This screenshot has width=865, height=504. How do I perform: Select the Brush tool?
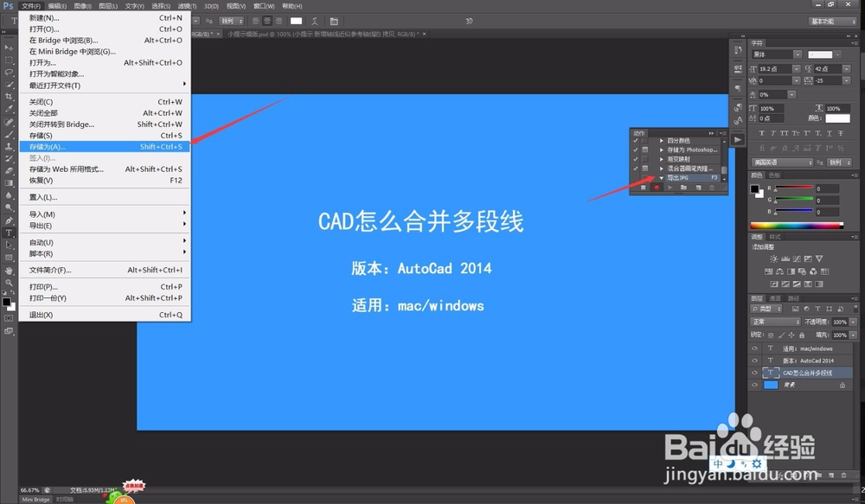9,134
